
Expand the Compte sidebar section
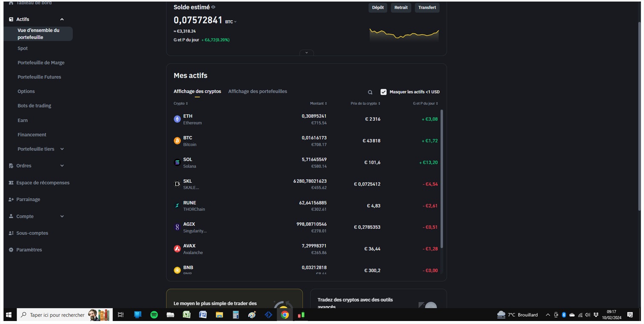point(62,216)
